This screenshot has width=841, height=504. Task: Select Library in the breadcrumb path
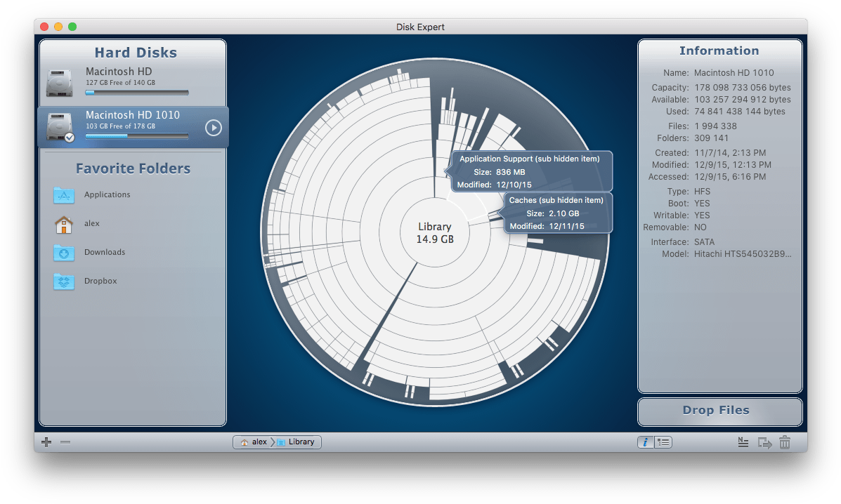pos(296,442)
